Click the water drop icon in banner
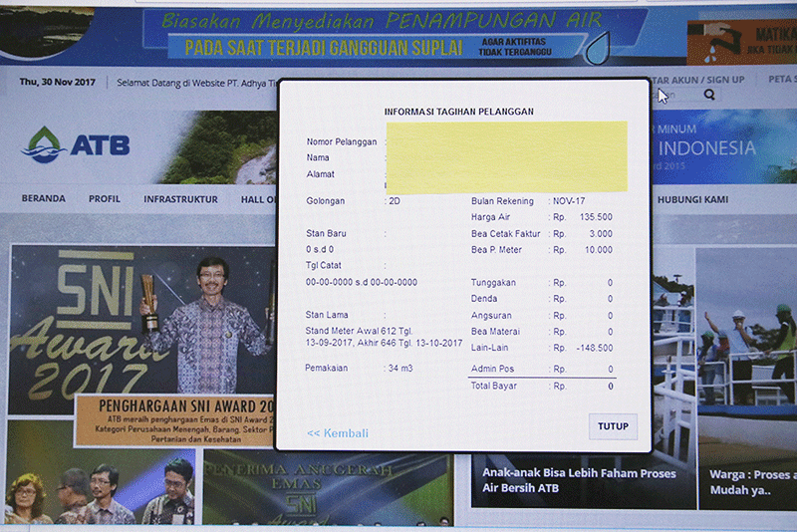797x532 pixels. (598, 47)
